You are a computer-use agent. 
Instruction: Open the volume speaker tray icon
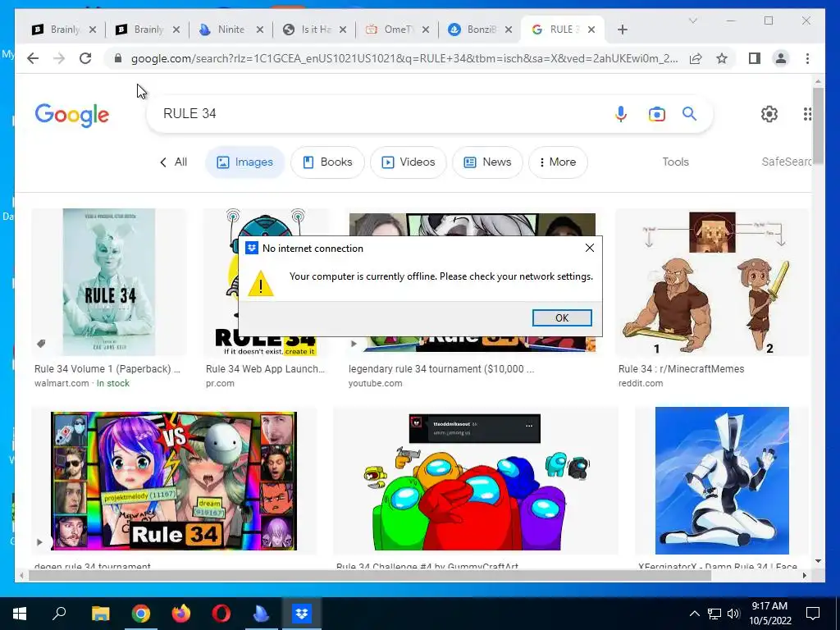pos(733,614)
